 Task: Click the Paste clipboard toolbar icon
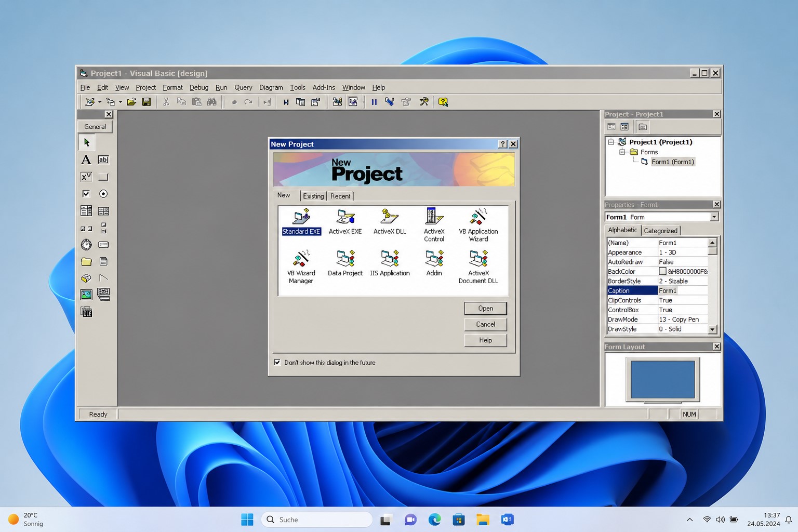196,102
